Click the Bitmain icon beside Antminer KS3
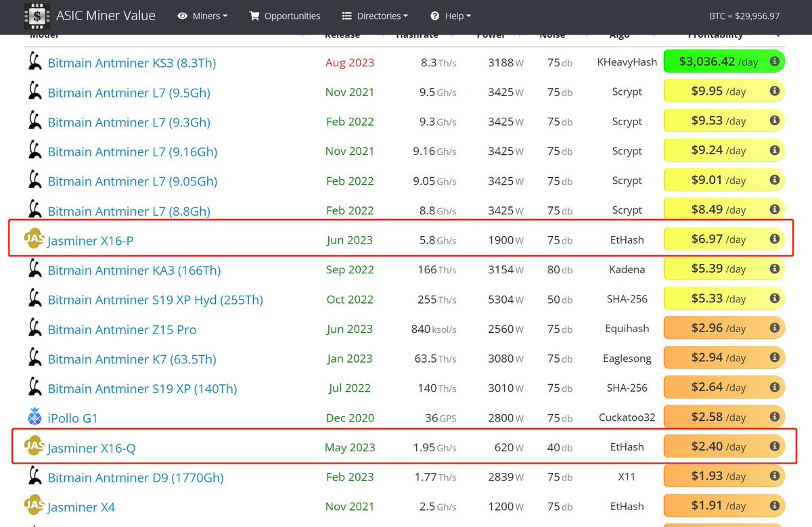The image size is (812, 527). (x=35, y=62)
